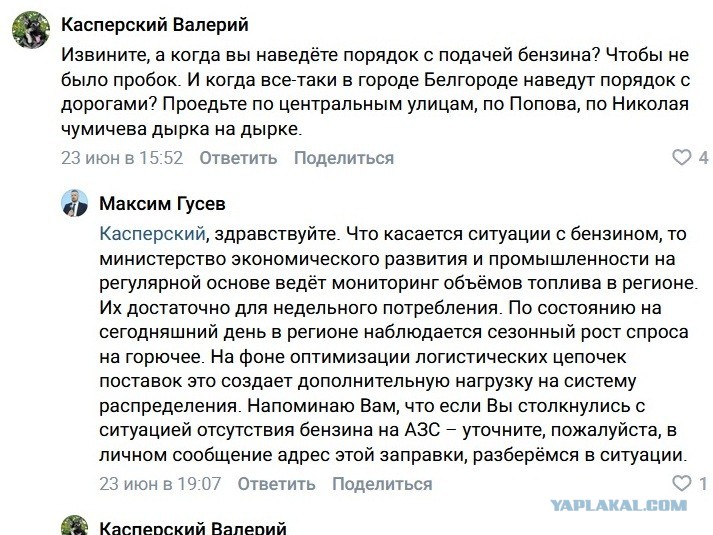Screen dimensions: 713x535
Task: Like Максим Гусев's reply with the heart icon
Action: pyautogui.click(x=681, y=483)
